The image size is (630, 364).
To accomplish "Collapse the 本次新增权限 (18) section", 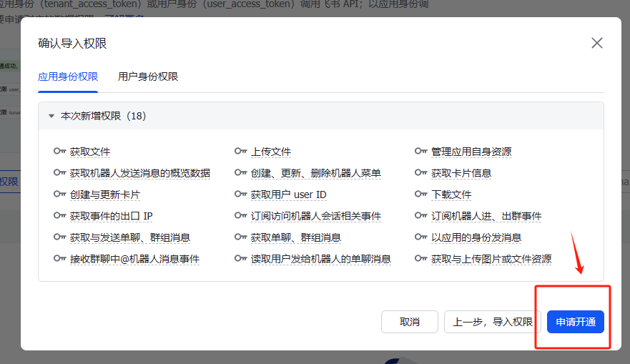I will [x=51, y=115].
